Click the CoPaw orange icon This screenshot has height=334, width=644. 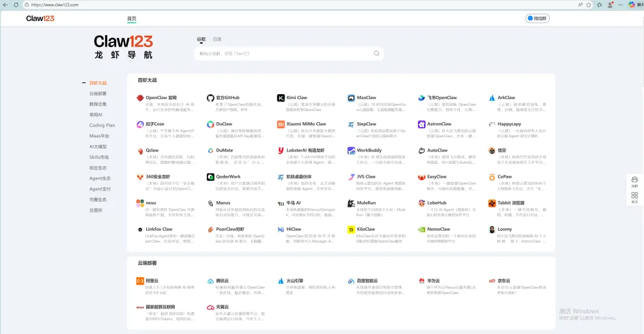pos(492,177)
